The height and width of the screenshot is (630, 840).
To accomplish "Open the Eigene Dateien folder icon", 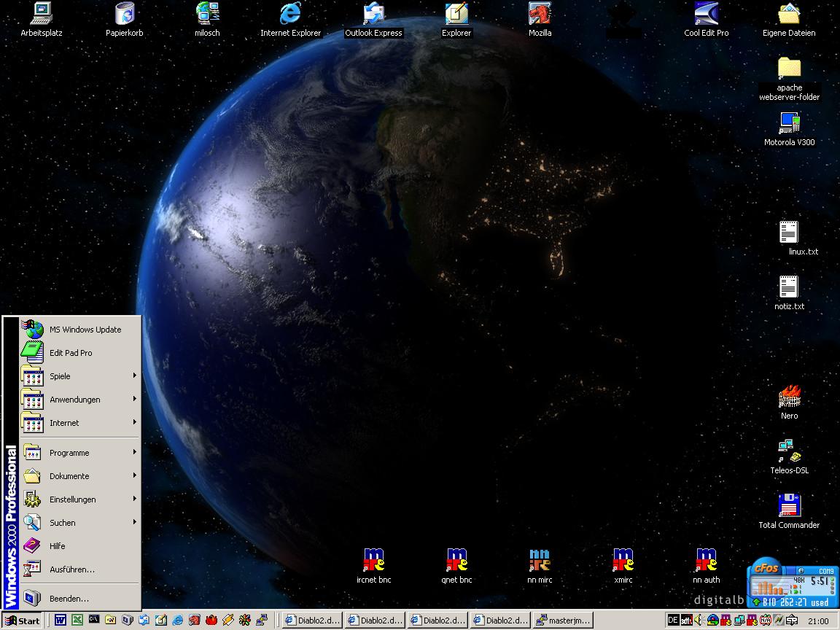I will coord(789,20).
